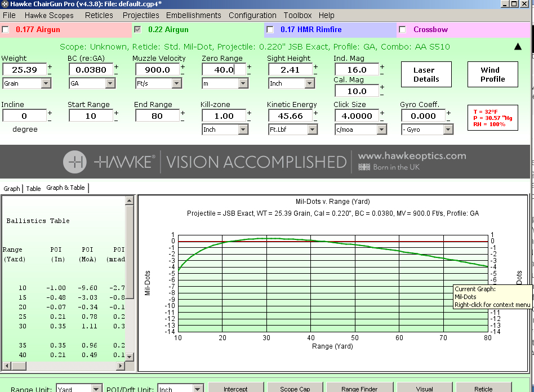Screen dimensions: 534x392
Task: Increase Muzzle Velocity with plus stepper
Action: click(x=183, y=67)
